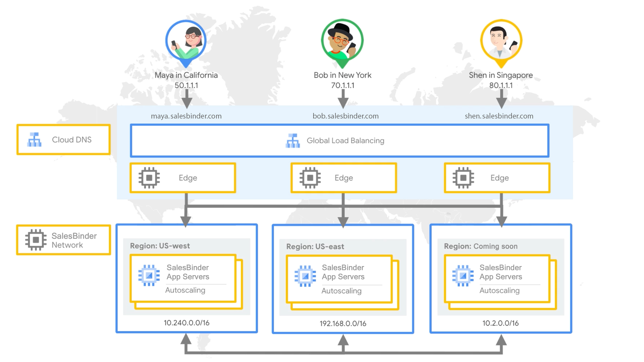
Task: Click Bob's avatar pin in New York
Action: pyautogui.click(x=342, y=41)
